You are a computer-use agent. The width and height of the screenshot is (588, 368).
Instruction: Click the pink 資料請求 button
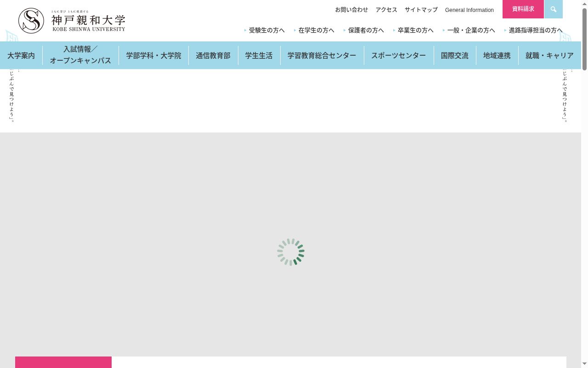[523, 9]
